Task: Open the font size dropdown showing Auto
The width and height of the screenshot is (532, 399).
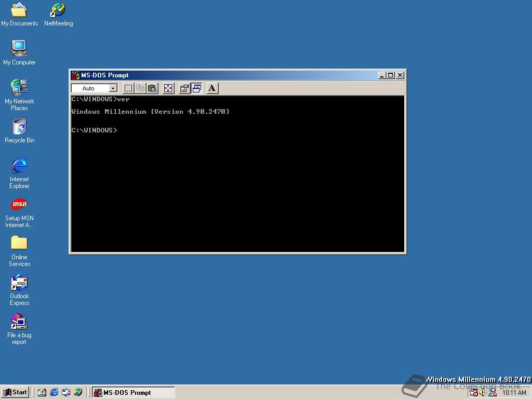Action: pos(95,88)
